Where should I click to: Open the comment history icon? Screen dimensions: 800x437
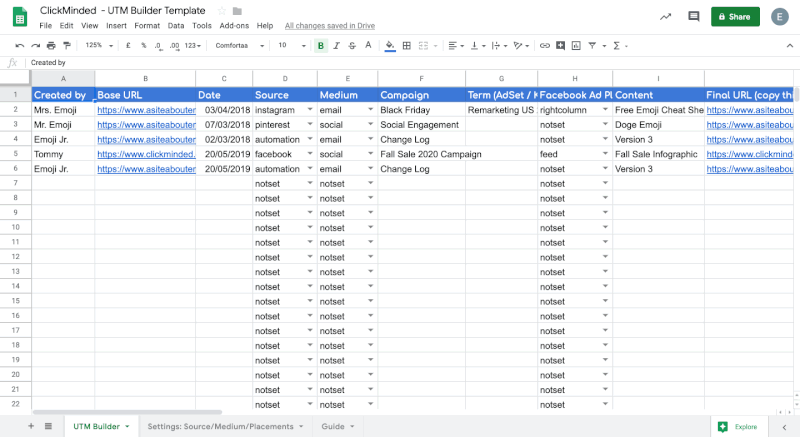click(694, 17)
